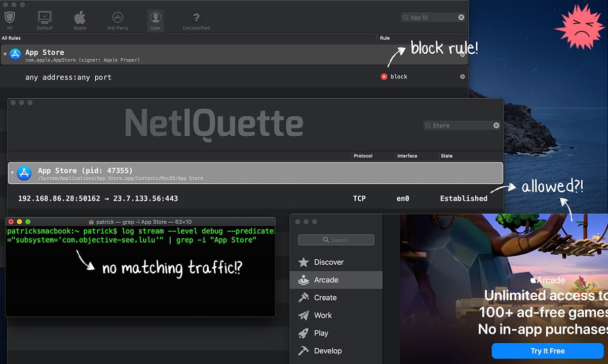608x364 pixels.
Task: Select the connection 192.168.86.28:50162 row
Action: (x=255, y=198)
